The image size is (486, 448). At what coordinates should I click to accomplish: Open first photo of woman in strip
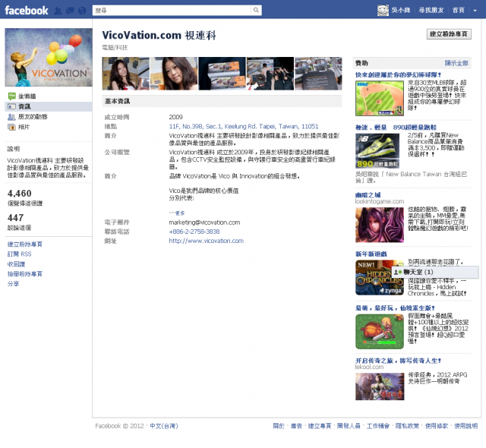[x=126, y=74]
